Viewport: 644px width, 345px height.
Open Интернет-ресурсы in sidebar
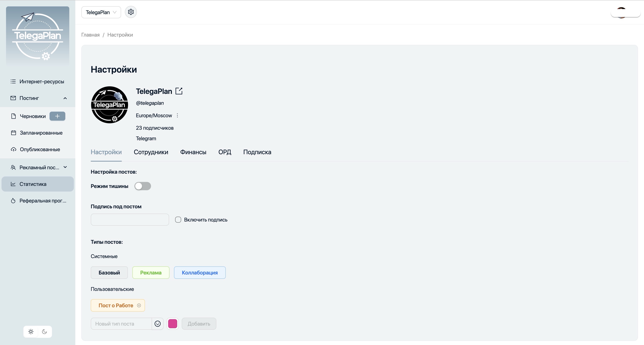pyautogui.click(x=37, y=82)
